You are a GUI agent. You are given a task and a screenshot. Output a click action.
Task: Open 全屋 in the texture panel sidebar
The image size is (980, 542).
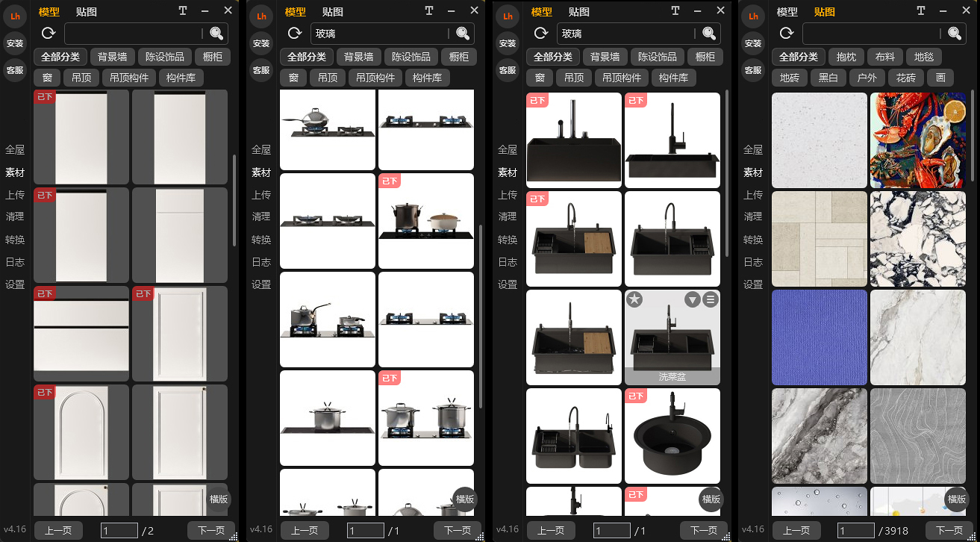(x=753, y=150)
